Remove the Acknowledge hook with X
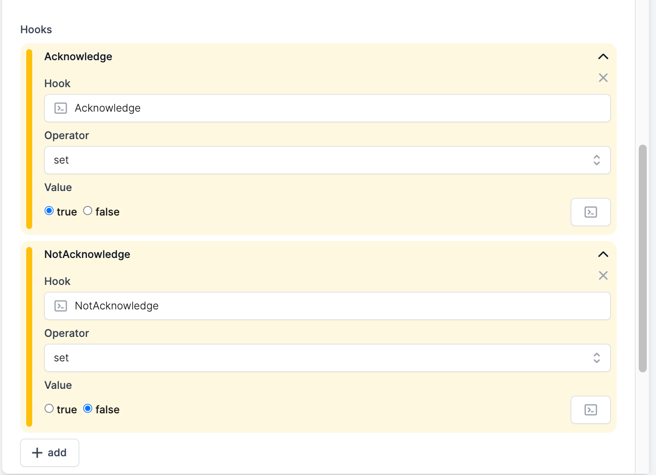The width and height of the screenshot is (656, 475). (603, 78)
